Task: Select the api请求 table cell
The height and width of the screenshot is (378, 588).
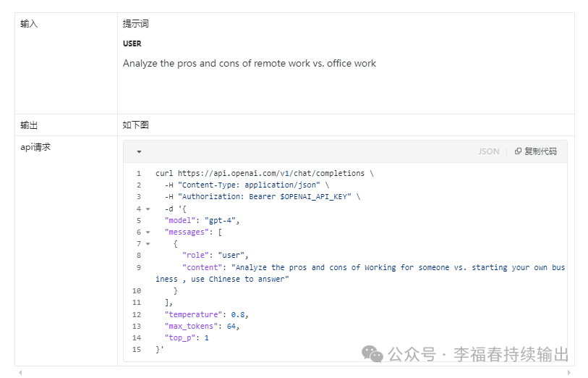Action: (66, 251)
